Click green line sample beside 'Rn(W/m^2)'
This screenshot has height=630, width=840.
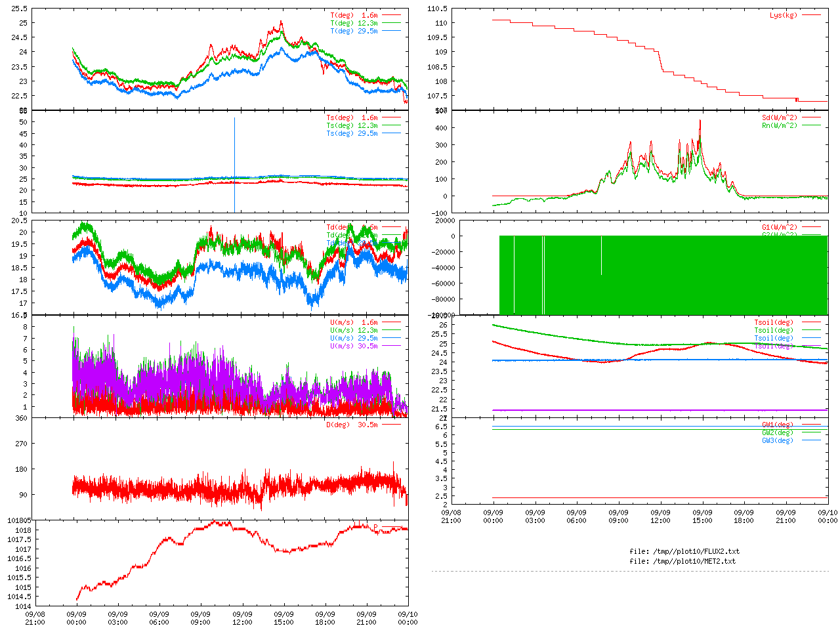tap(811, 126)
